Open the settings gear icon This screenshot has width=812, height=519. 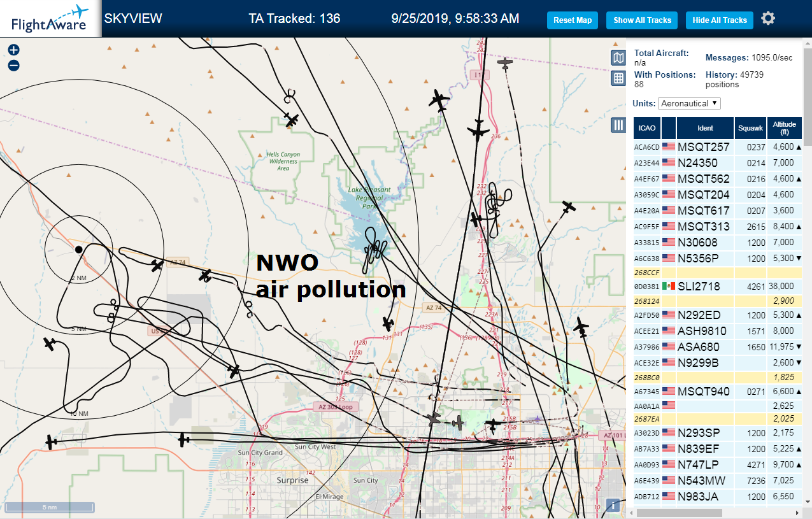(x=768, y=18)
